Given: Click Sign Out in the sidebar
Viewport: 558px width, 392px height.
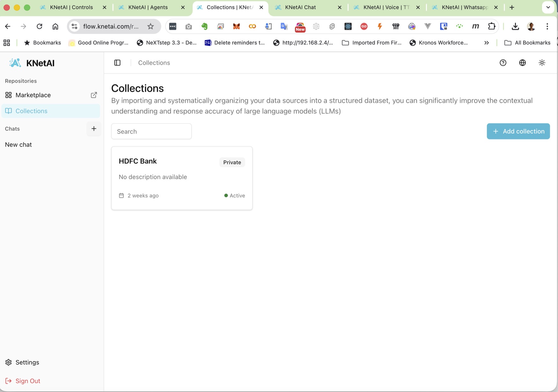Looking at the screenshot, I should [27, 381].
